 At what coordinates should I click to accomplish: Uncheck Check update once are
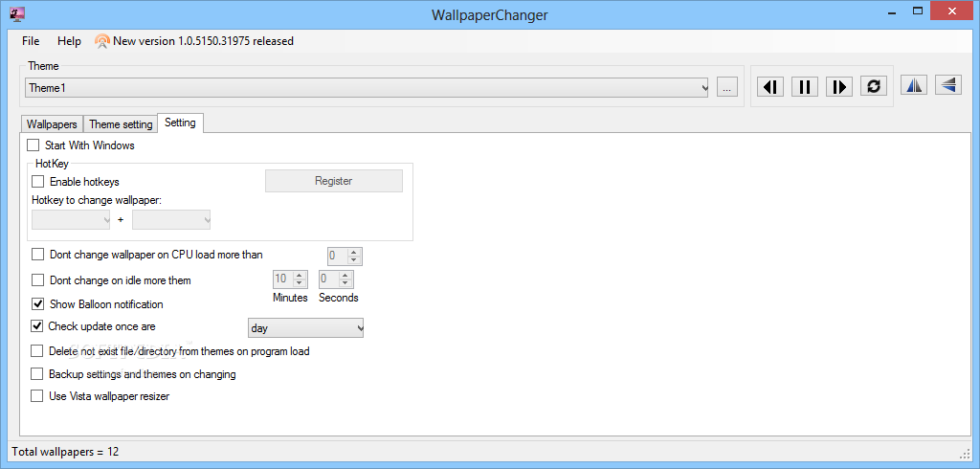pos(37,326)
